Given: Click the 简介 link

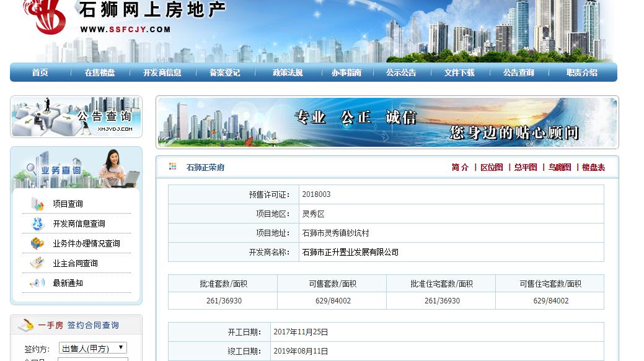Looking at the screenshot, I should 459,167.
